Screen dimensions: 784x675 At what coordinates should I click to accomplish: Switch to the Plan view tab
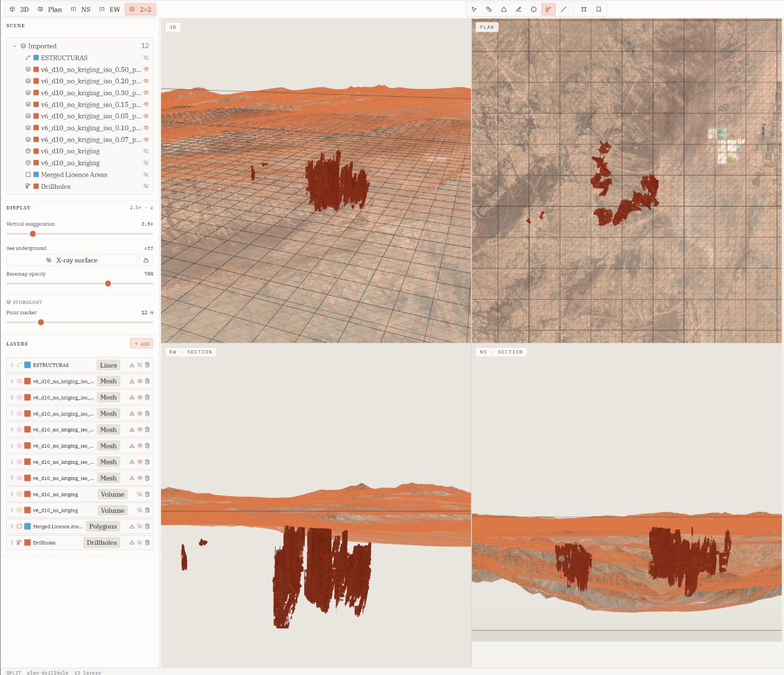point(50,9)
